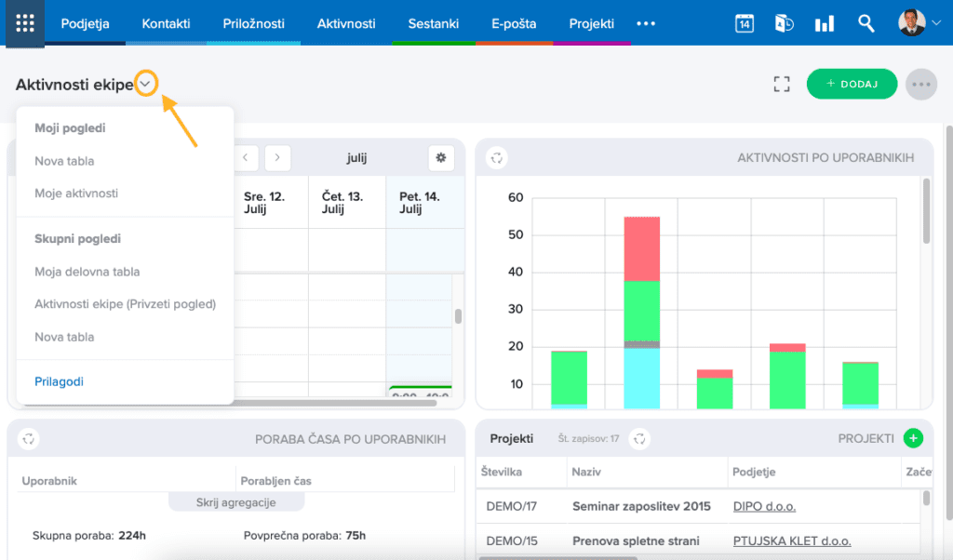The image size is (953, 560).
Task: Select Moje aktivnosti from the view list
Action: pyautogui.click(x=76, y=193)
